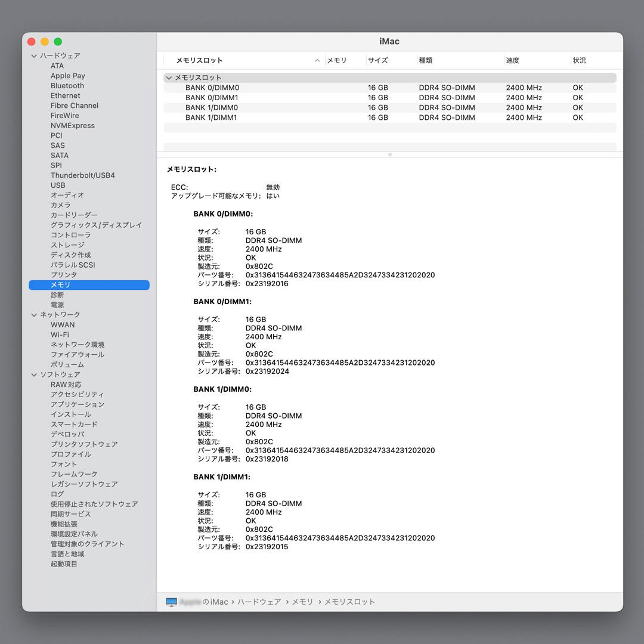The width and height of the screenshot is (644, 644).
Task: Select Apple Pay in the sidebar
Action: [x=68, y=76]
